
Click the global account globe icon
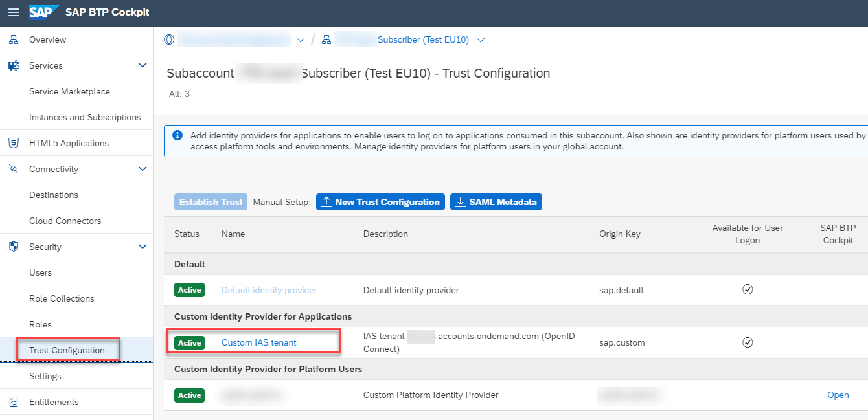(x=169, y=39)
